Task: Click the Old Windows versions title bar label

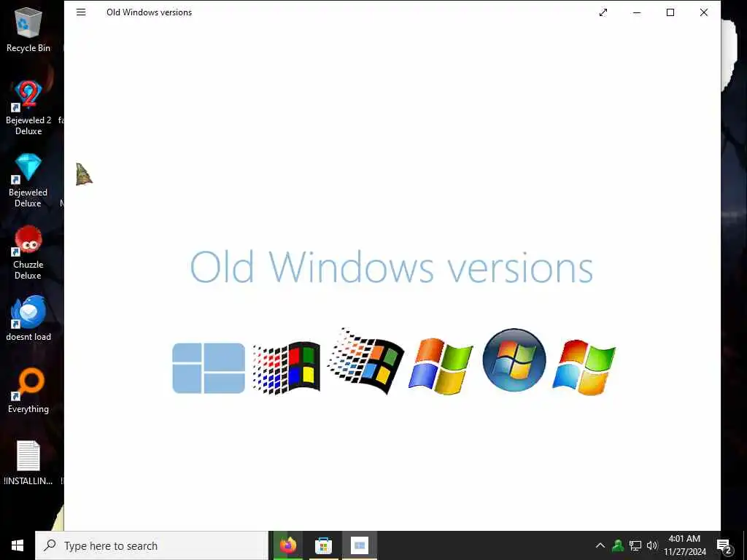Action: 149,12
